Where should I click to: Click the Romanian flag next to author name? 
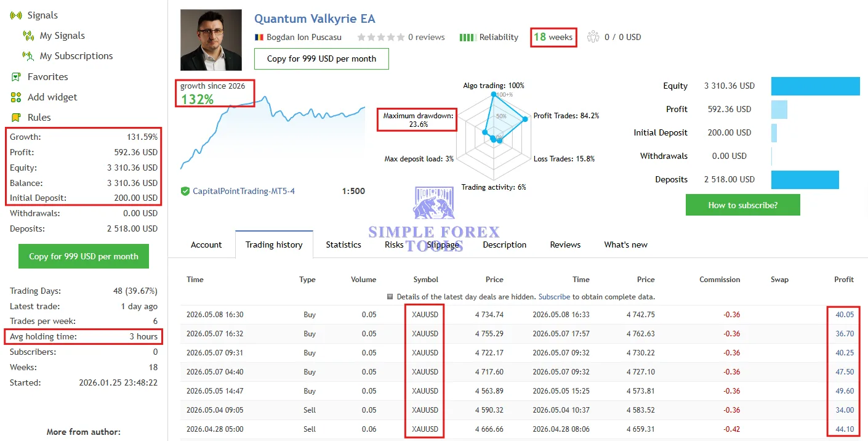[259, 37]
